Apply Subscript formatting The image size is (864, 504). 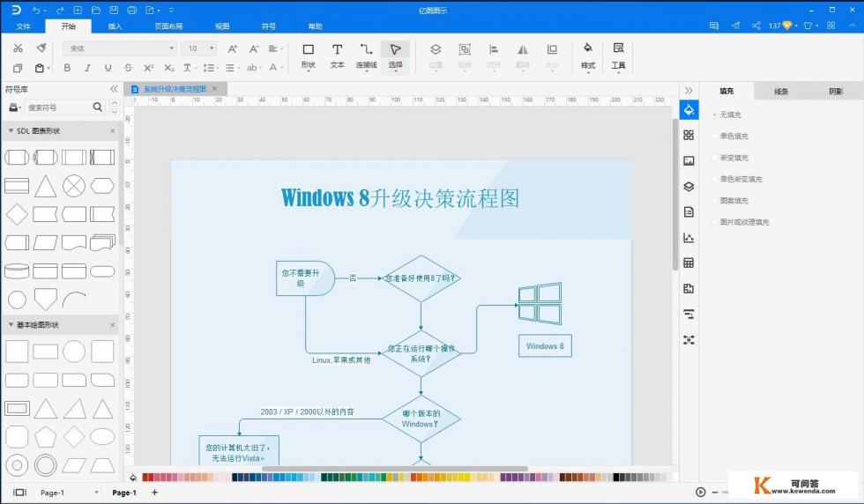[168, 67]
